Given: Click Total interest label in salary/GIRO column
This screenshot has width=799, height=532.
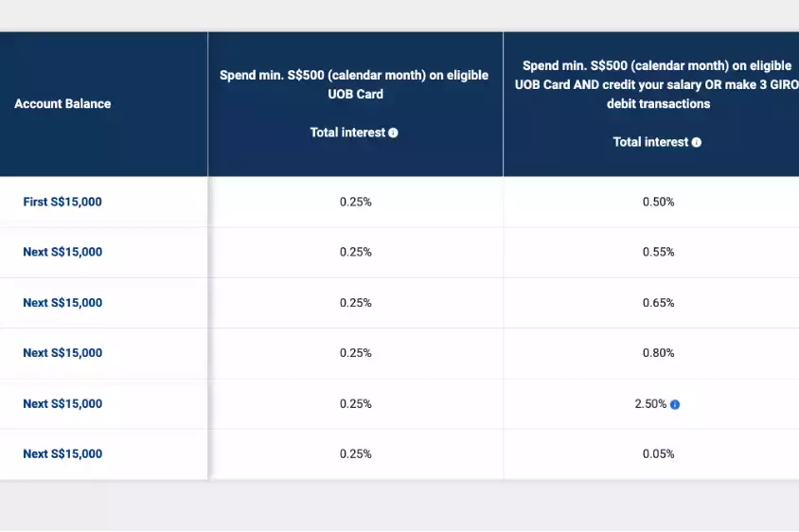Looking at the screenshot, I should click(651, 142).
